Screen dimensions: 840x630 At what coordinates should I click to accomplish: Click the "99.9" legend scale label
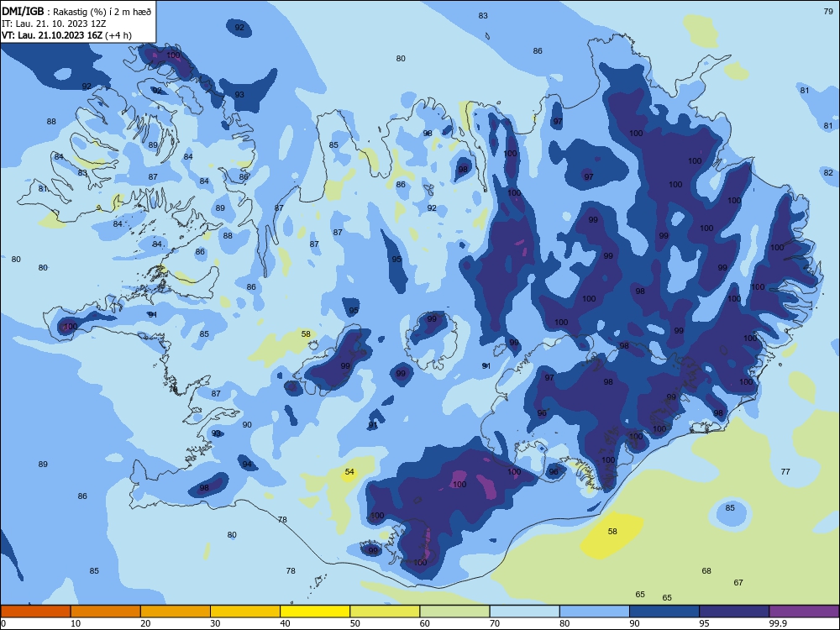[778, 623]
